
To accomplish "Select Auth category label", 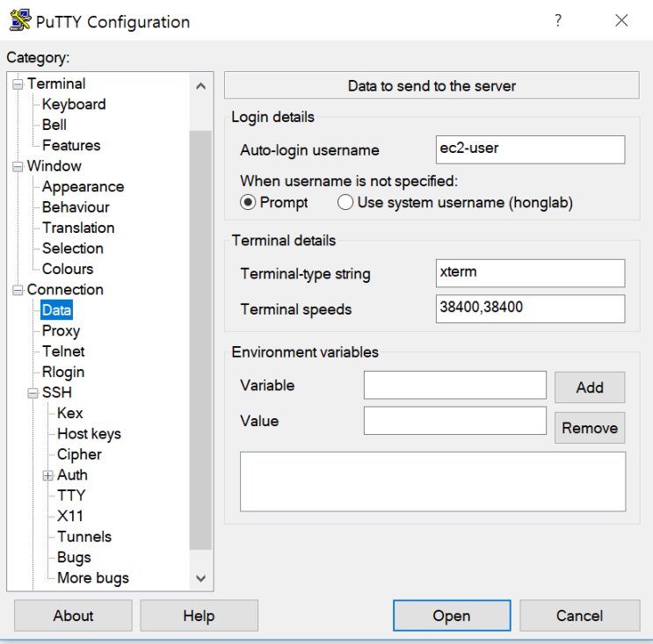I will pos(72,475).
